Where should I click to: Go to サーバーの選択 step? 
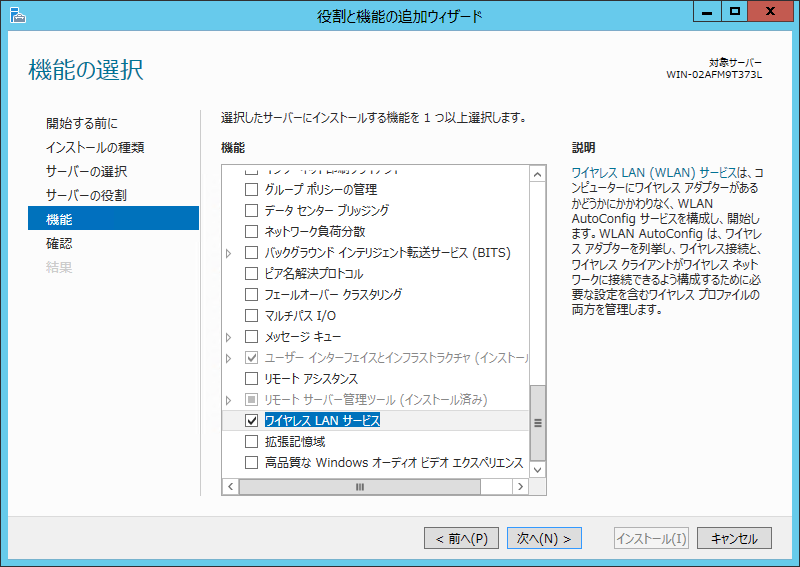click(86, 171)
